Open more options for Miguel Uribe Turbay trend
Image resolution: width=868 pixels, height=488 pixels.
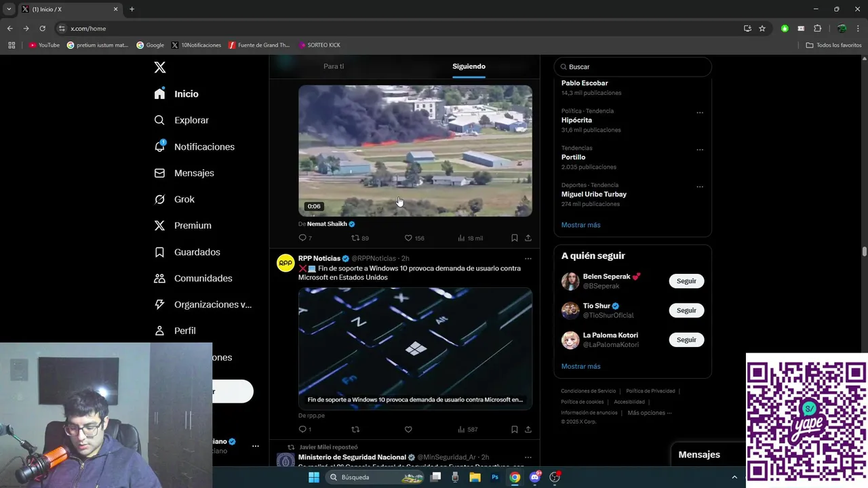pyautogui.click(x=700, y=187)
